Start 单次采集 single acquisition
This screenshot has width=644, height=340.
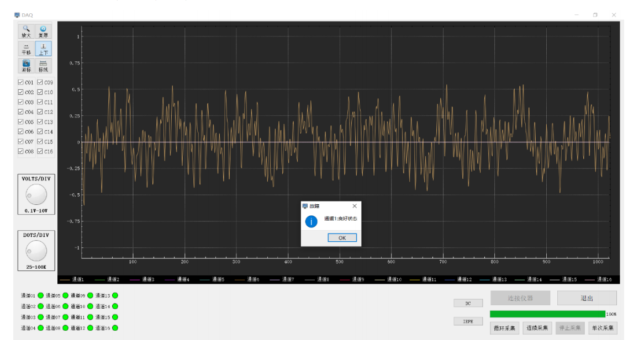(x=603, y=328)
